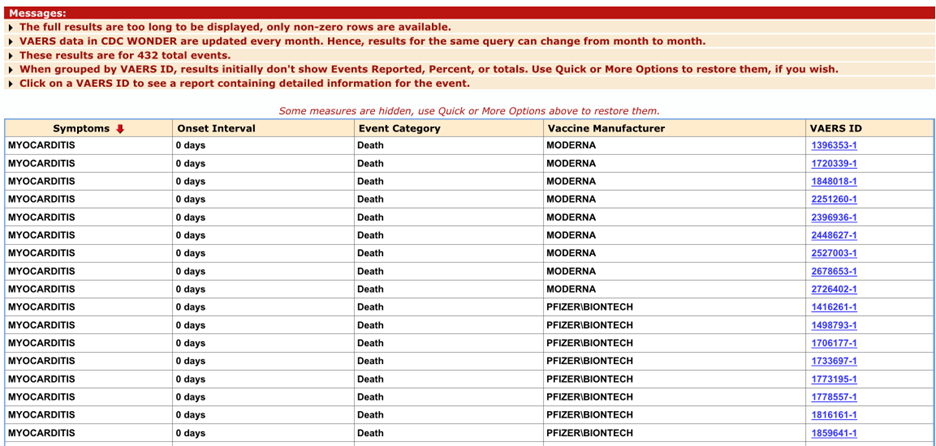Follow the link for VAERS ID 1859641-1

pyautogui.click(x=833, y=434)
